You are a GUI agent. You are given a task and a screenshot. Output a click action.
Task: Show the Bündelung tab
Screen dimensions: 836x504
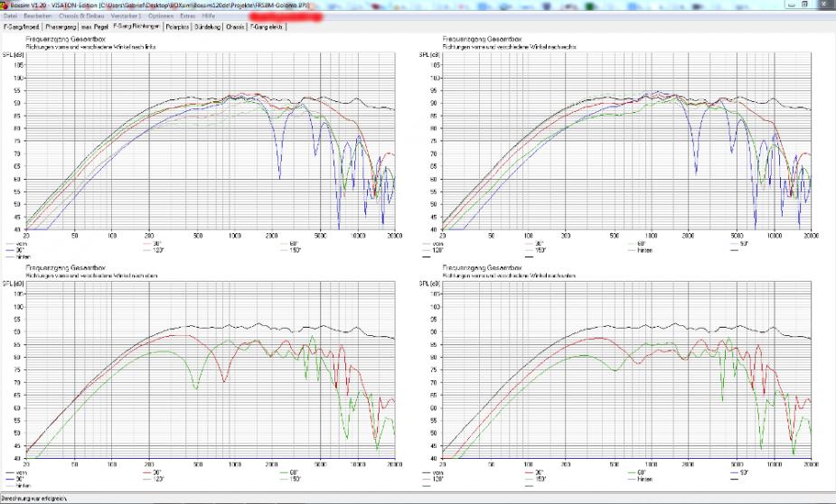pyautogui.click(x=208, y=27)
